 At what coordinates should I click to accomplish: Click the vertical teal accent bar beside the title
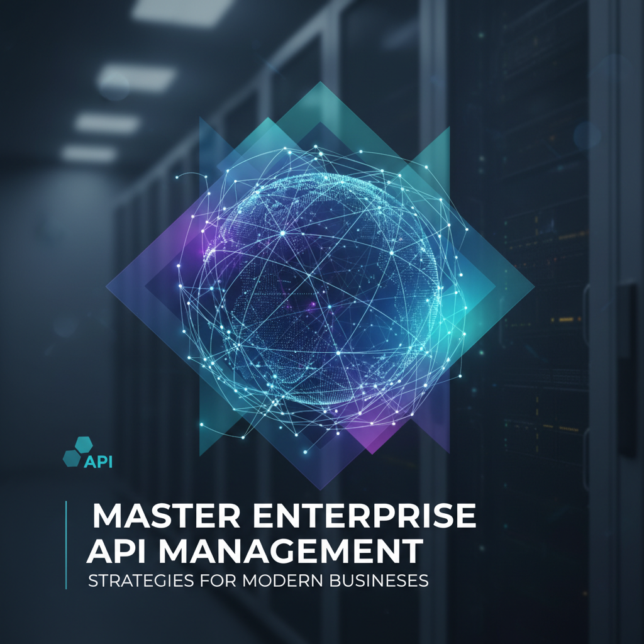pos(66,544)
